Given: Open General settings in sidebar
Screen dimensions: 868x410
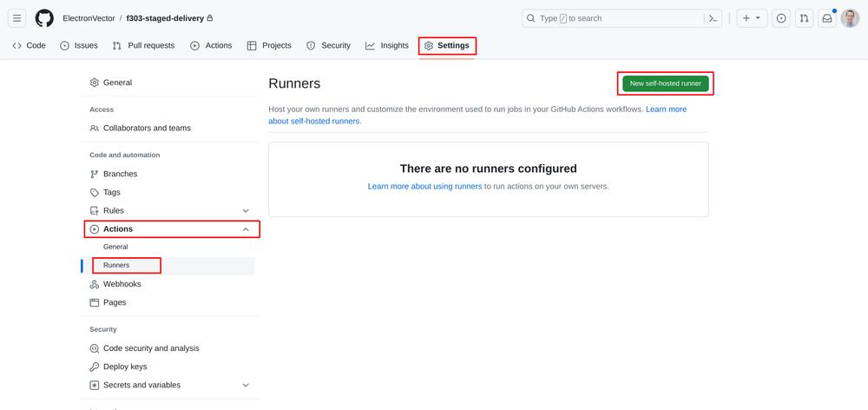Looking at the screenshot, I should pos(169,83).
